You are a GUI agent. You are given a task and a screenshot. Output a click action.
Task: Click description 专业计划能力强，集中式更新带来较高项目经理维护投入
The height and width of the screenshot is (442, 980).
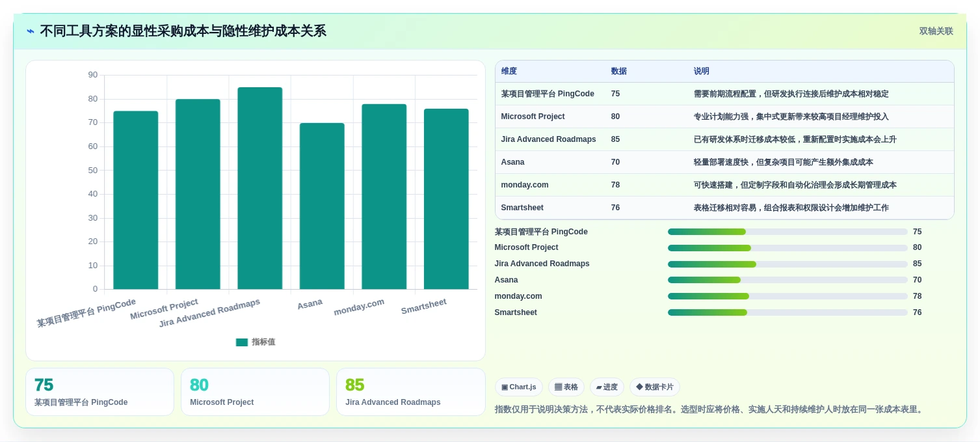(791, 117)
